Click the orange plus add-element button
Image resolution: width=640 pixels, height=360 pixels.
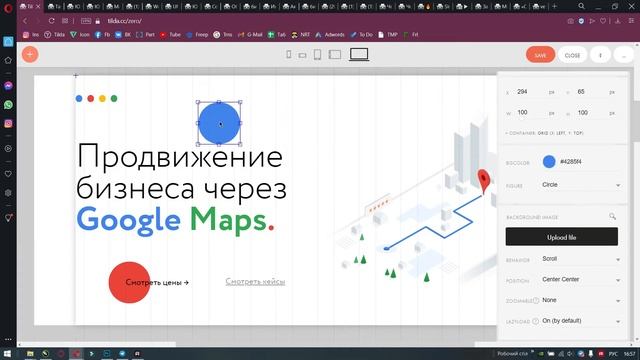[30, 54]
